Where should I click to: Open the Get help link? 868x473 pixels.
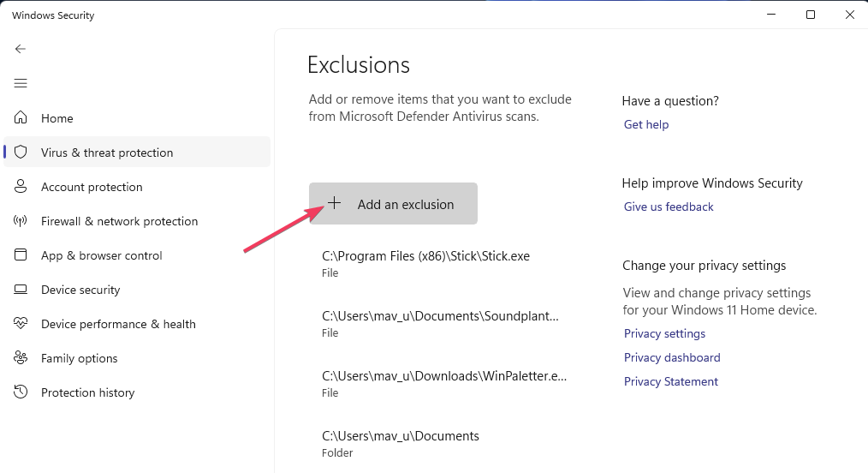(646, 124)
